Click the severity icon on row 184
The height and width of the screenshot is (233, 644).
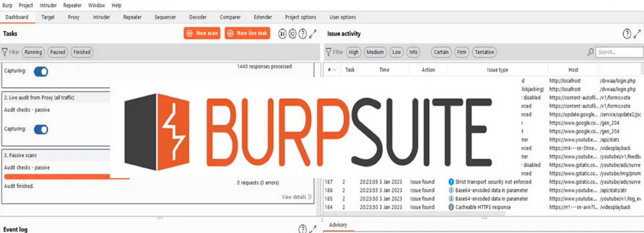point(451,207)
